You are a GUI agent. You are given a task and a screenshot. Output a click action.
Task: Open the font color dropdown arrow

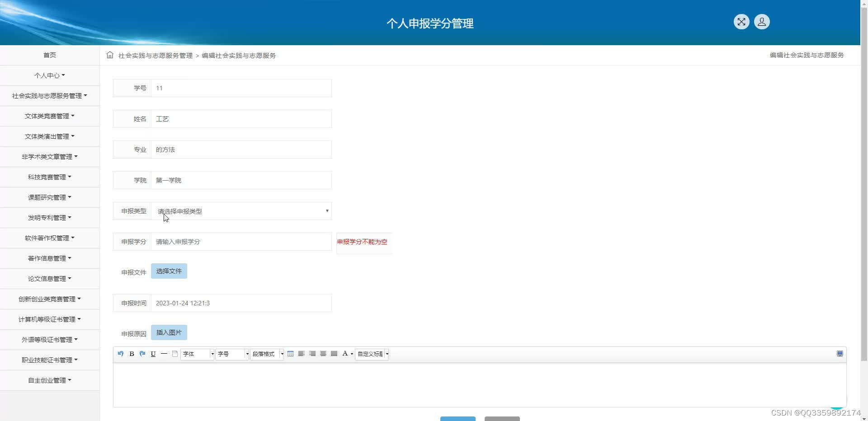tap(352, 354)
